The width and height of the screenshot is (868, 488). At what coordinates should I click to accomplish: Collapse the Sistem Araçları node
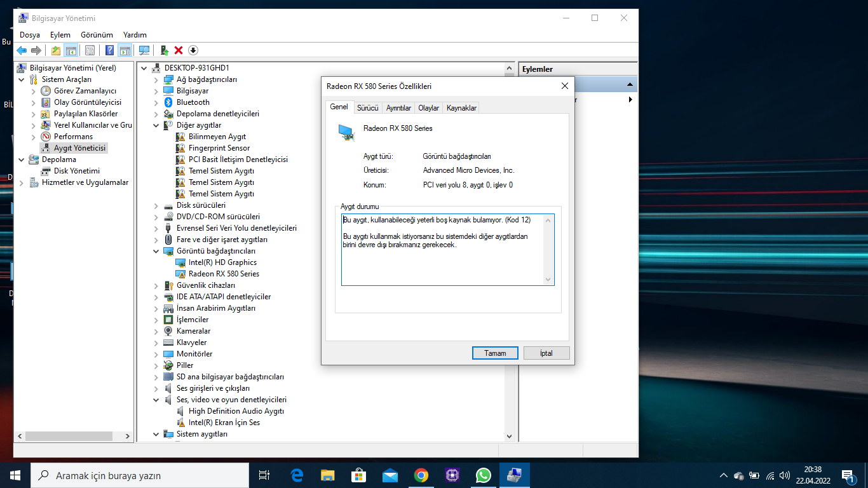21,79
